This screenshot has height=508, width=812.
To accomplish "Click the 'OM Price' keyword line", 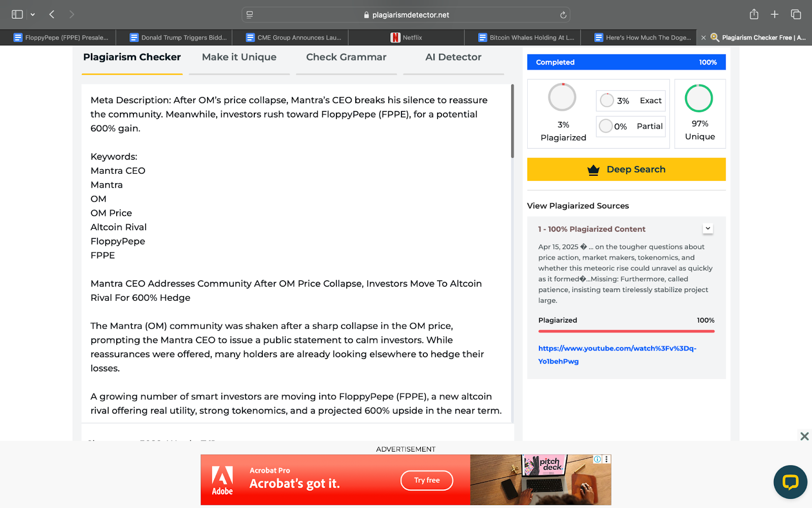I will pos(111,213).
